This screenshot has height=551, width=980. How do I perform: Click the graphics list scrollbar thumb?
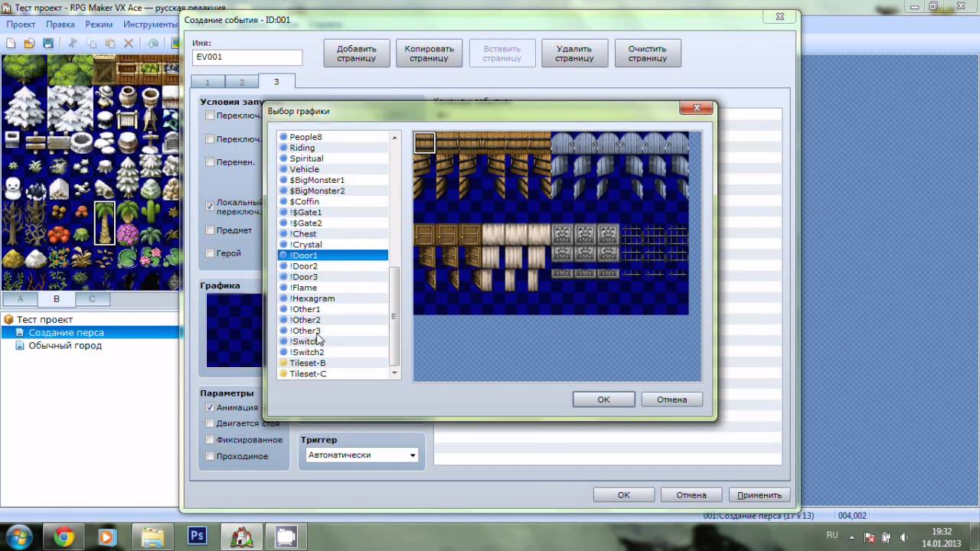pos(394,316)
